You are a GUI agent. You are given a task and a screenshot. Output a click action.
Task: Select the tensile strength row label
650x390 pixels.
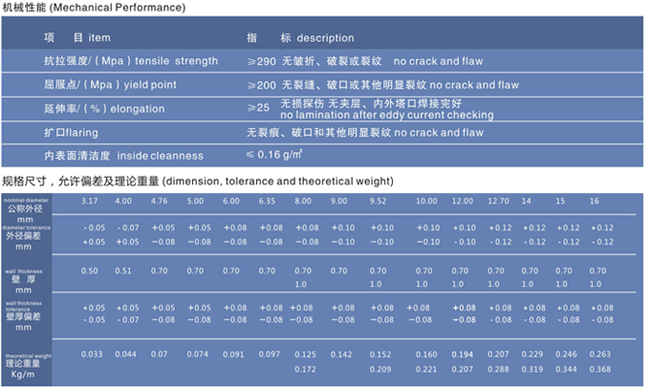[131, 61]
